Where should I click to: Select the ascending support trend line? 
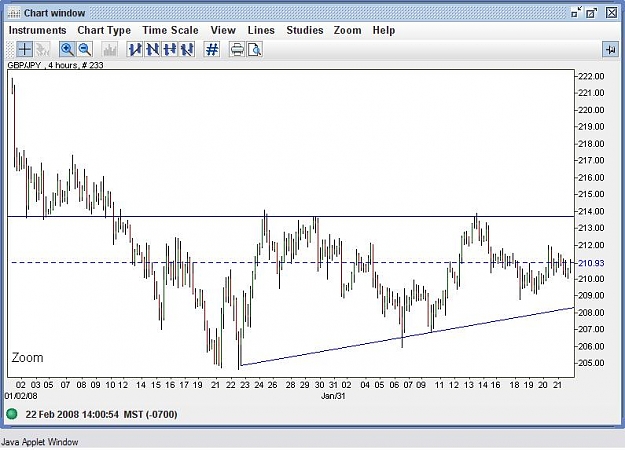coord(407,336)
